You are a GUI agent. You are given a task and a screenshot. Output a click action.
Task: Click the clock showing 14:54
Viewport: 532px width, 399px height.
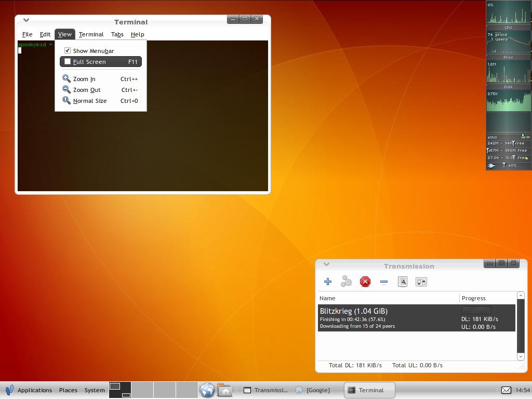point(523,390)
